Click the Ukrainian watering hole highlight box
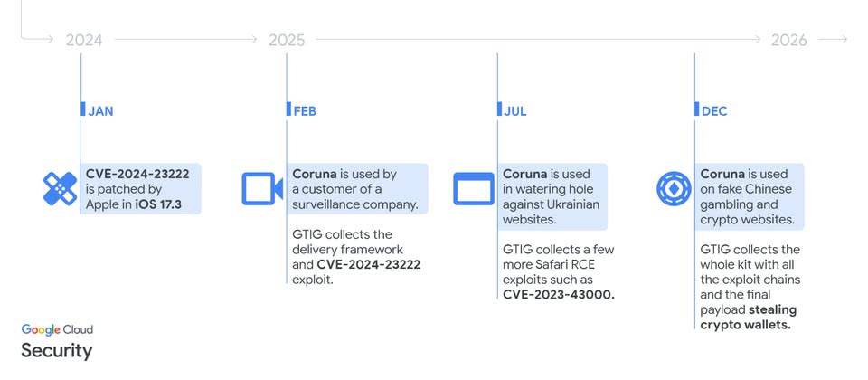The height and width of the screenshot is (380, 868). (553, 196)
